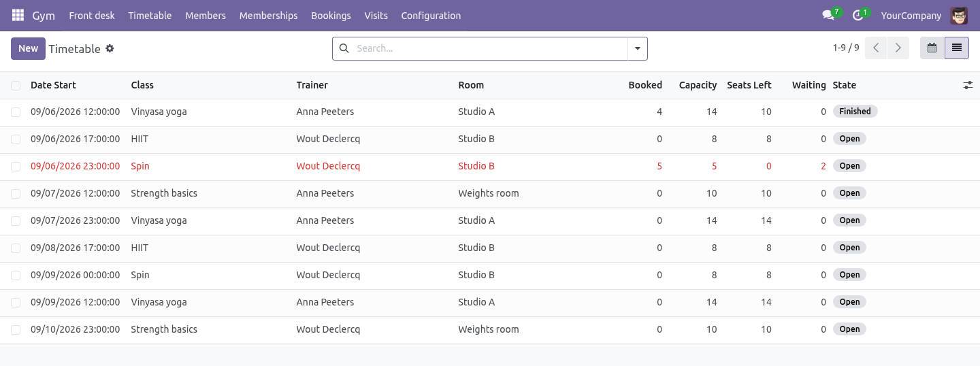Select the 09/10/2026 23:00:00 Strength basics checkbox
Viewport: 980px width, 366px height.
tap(16, 330)
